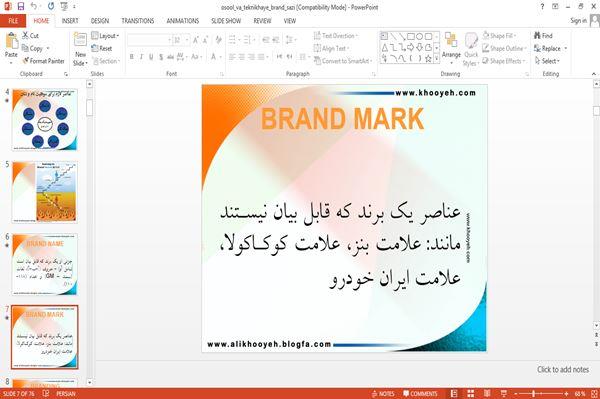The height and width of the screenshot is (399, 600).
Task: Click Convert to SmartArt button
Action: pyautogui.click(x=342, y=61)
